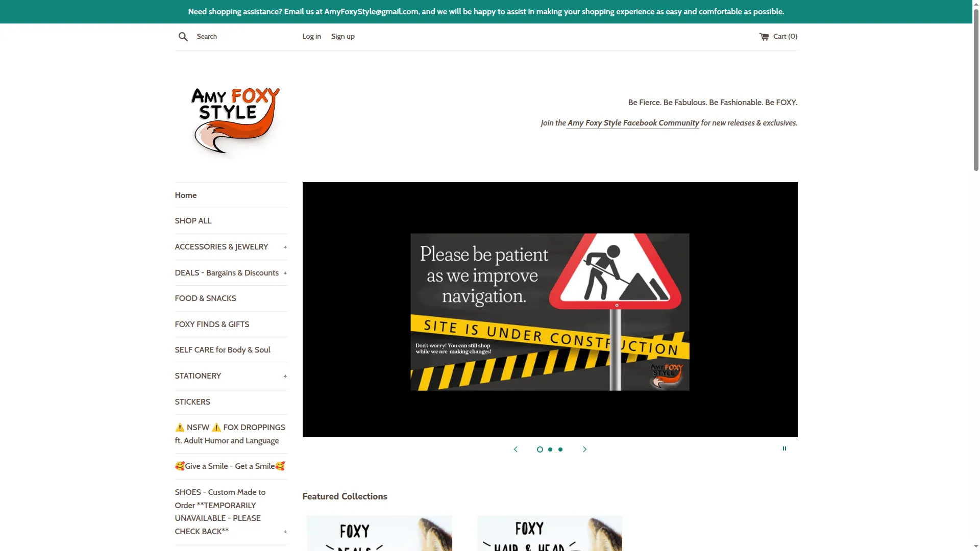Viewport: 980px width, 551px height.
Task: Click the Sign up link
Action: (342, 37)
